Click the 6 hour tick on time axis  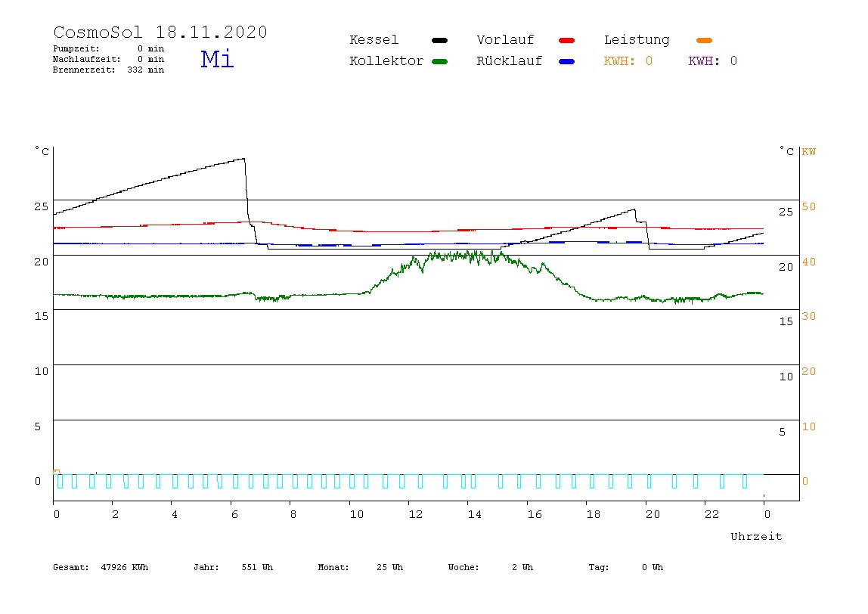click(x=234, y=514)
